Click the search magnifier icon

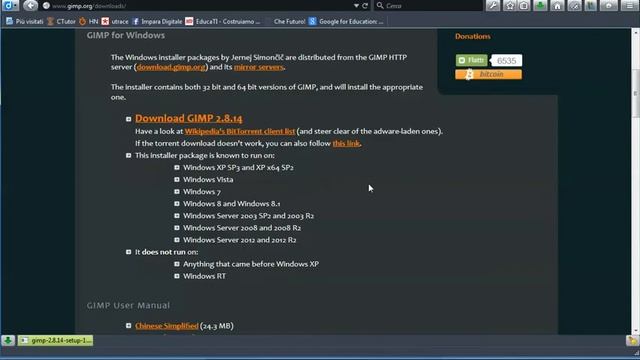[380, 6]
